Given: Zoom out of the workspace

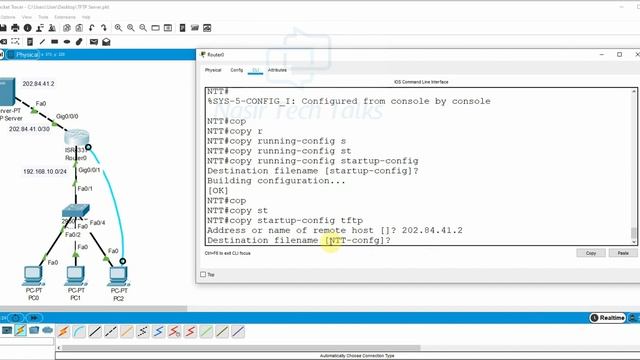Looking at the screenshot, I should pyautogui.click(x=143, y=28).
